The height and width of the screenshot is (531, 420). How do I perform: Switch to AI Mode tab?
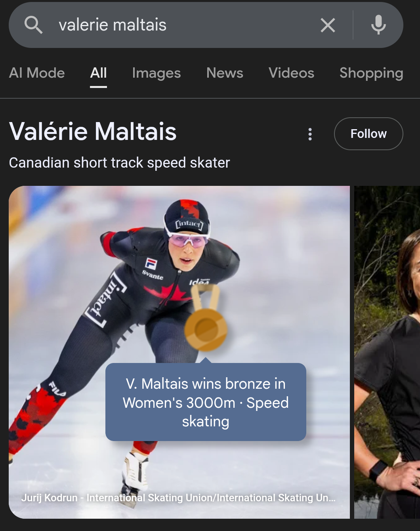point(37,73)
